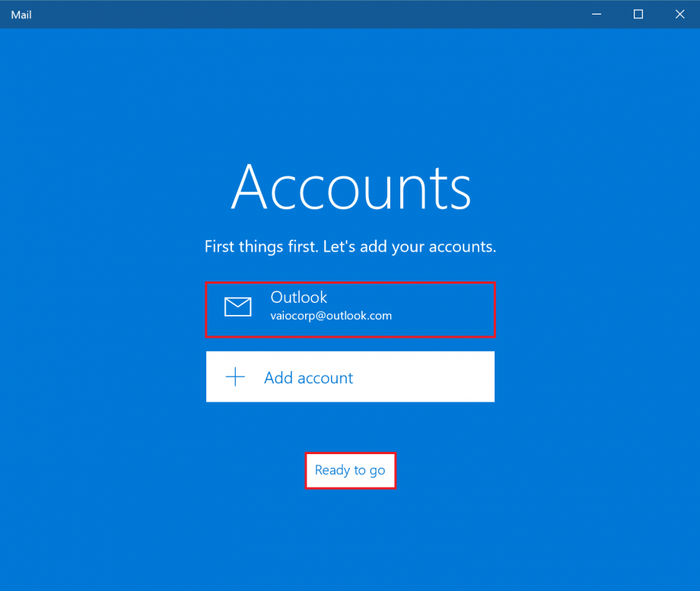Click the plus symbol to add a new account
Viewport: 700px width, 591px height.
coord(236,377)
